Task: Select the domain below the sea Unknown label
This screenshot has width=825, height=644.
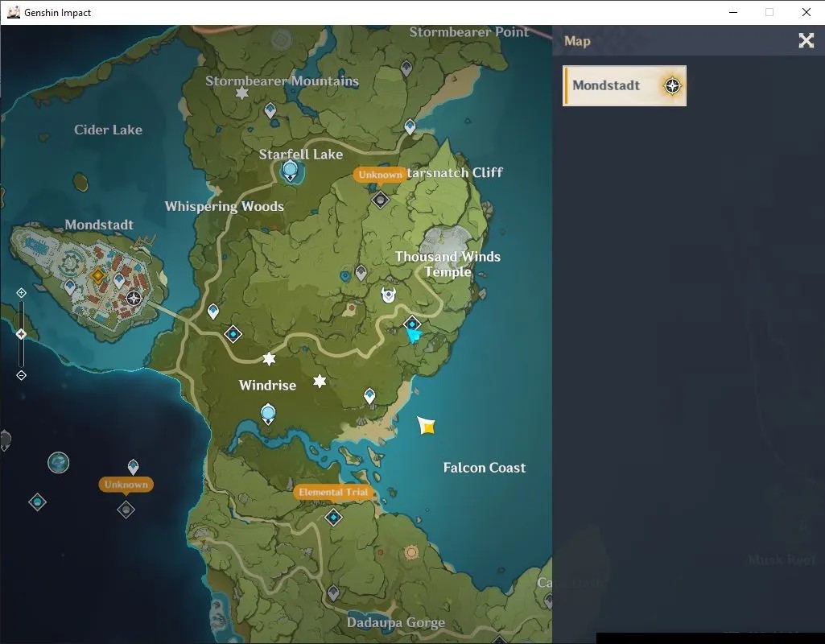Action: (x=126, y=510)
